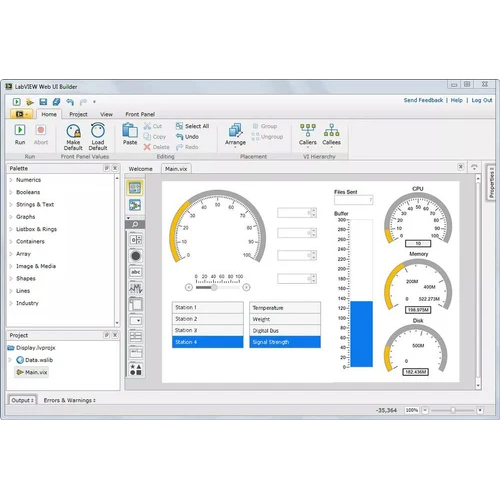Select Weight in the listbox
The image size is (500, 500).
(x=285, y=319)
